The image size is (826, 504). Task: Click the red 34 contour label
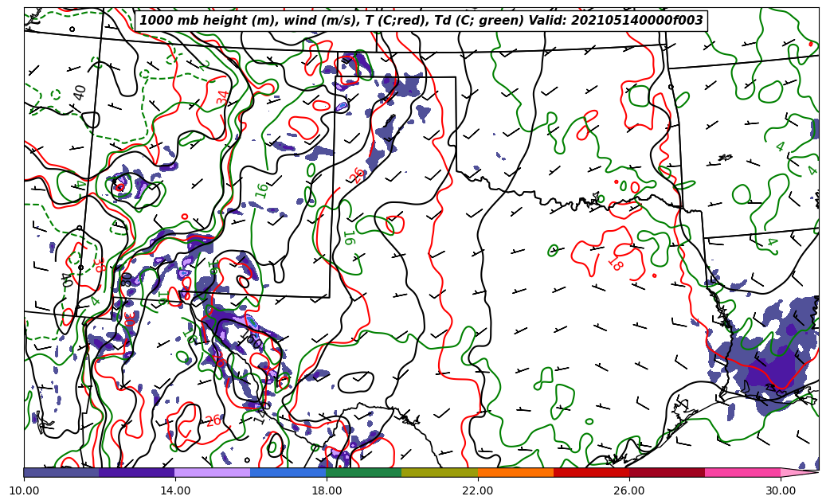pos(223,98)
